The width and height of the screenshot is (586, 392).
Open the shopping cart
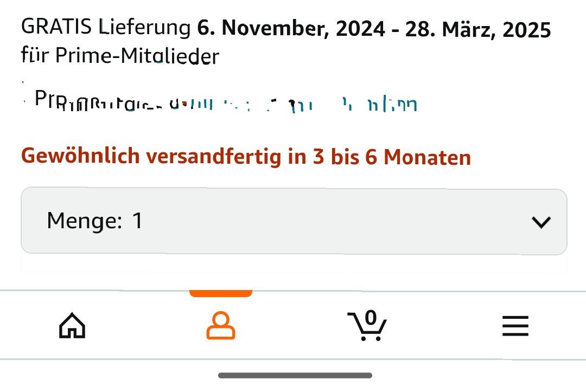[x=367, y=326]
